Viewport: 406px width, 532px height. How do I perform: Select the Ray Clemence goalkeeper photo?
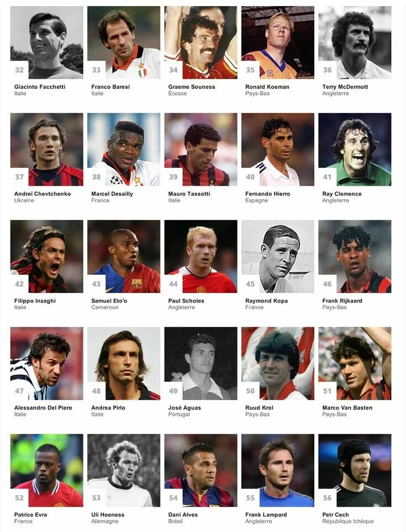[355, 150]
